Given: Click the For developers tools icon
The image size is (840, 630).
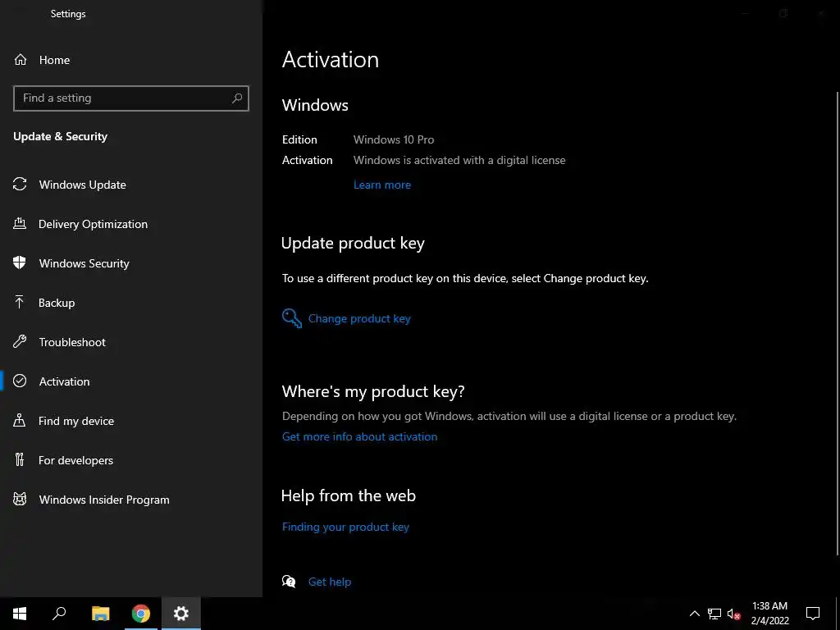Looking at the screenshot, I should coord(20,459).
